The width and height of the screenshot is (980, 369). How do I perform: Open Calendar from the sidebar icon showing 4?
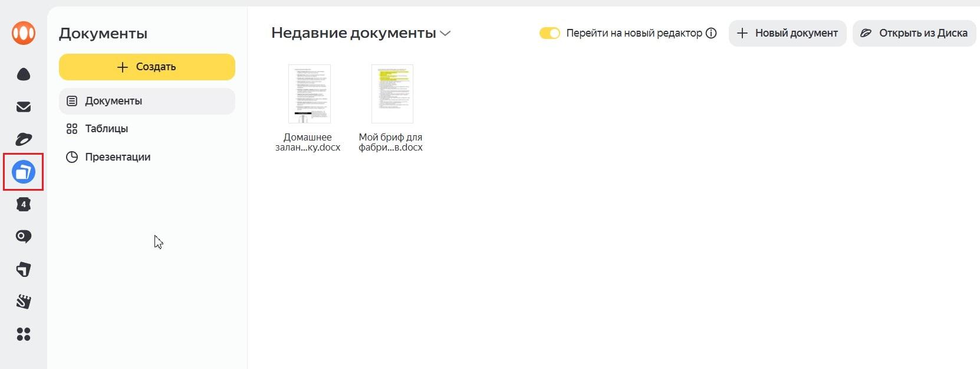pyautogui.click(x=24, y=204)
